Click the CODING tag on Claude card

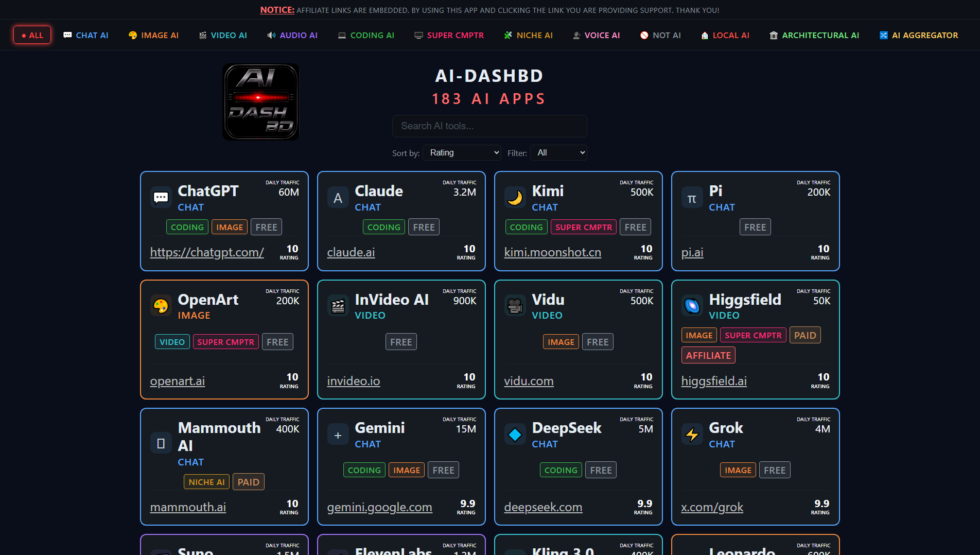[384, 227]
